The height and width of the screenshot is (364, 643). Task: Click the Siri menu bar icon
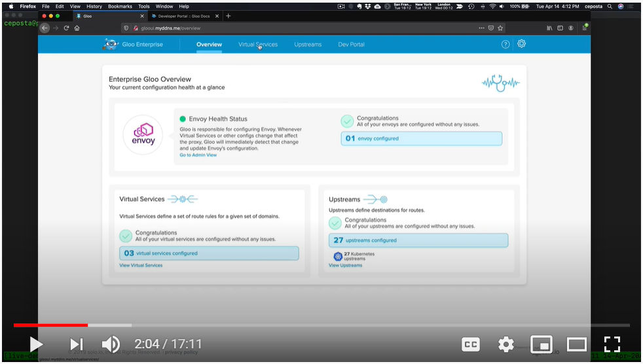tap(621, 6)
